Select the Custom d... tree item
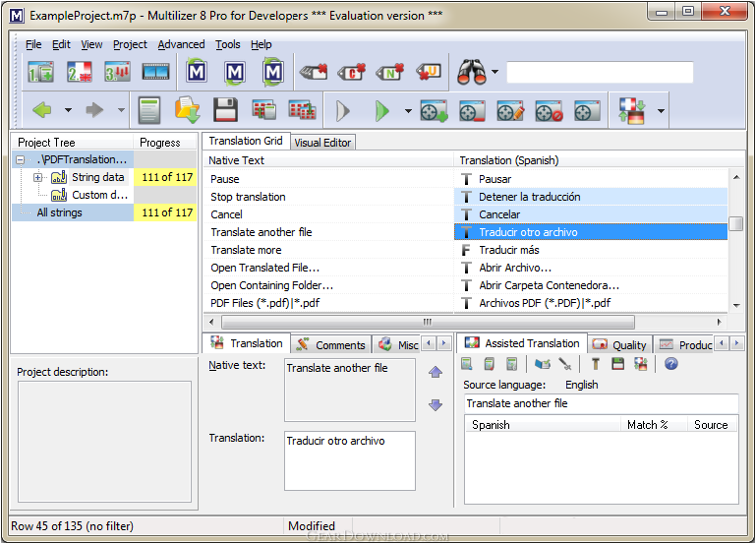The image size is (756, 544). click(100, 195)
